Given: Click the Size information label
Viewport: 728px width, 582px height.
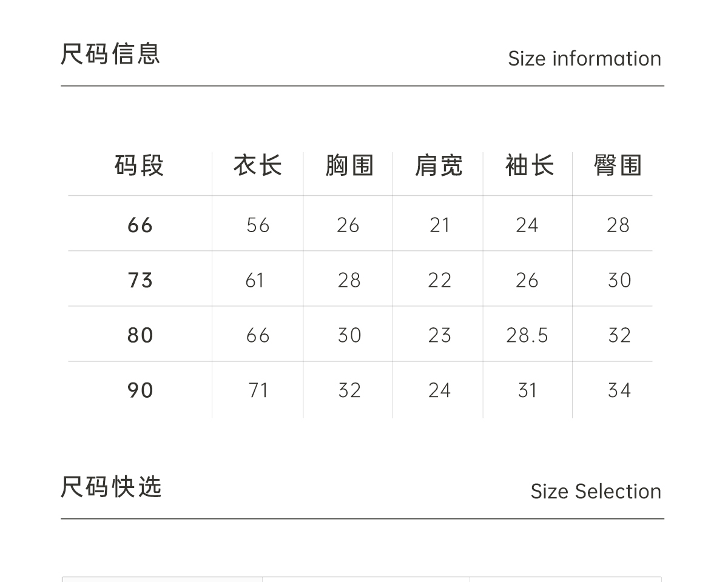Looking at the screenshot, I should point(584,59).
